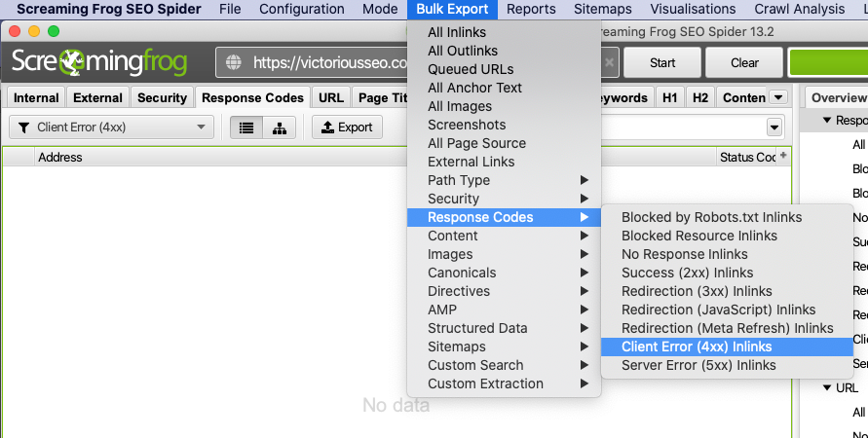868x438 pixels.
Task: Open search box dropdown arrow
Action: [774, 128]
